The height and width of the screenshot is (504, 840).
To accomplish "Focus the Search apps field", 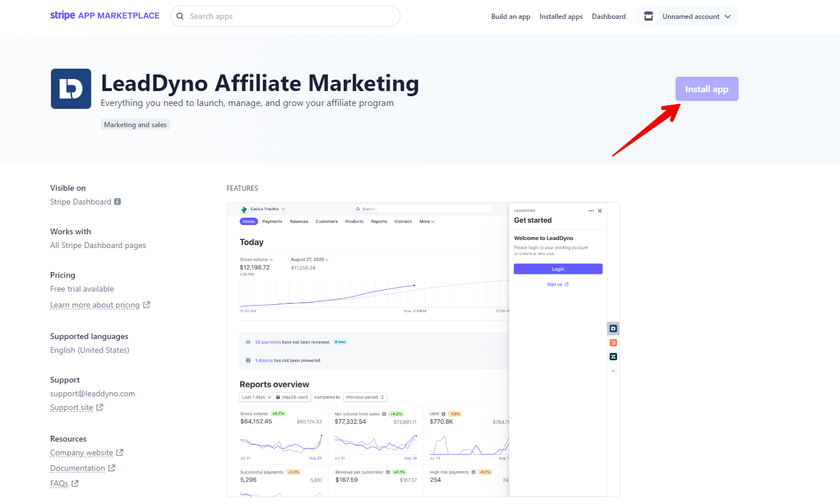I will click(x=285, y=16).
